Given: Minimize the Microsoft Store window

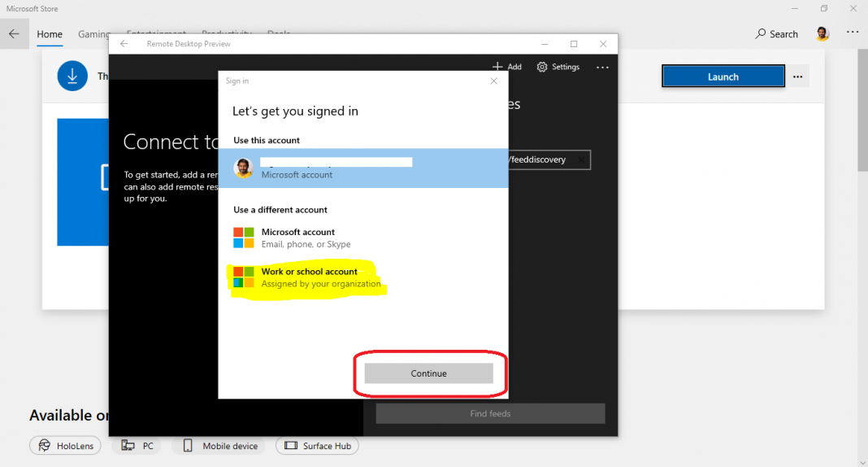Looking at the screenshot, I should point(795,8).
